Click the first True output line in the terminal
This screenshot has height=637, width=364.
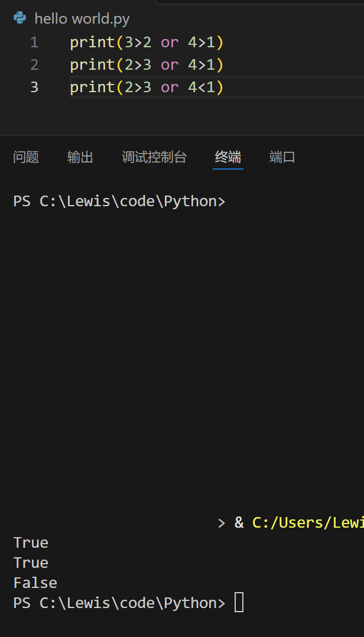click(31, 543)
